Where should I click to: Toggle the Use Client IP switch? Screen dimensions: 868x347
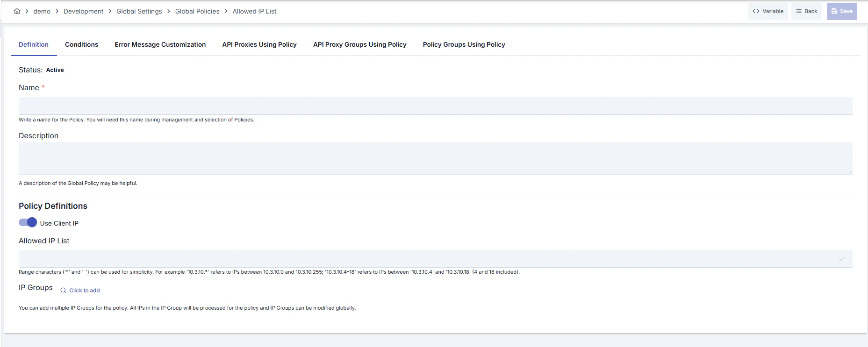[28, 222]
